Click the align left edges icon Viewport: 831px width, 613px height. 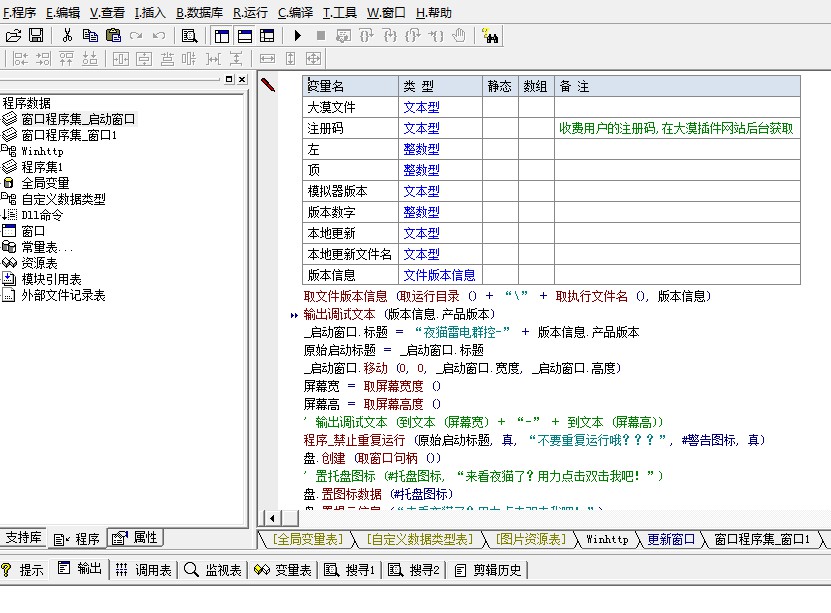(x=20, y=58)
